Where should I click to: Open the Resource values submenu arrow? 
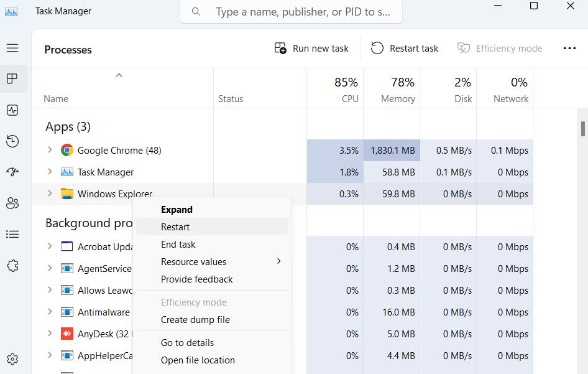click(278, 261)
